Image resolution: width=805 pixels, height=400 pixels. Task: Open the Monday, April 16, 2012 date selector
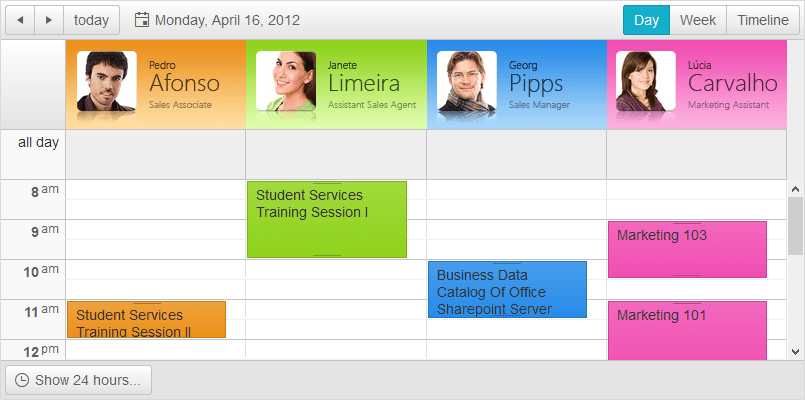coord(226,20)
